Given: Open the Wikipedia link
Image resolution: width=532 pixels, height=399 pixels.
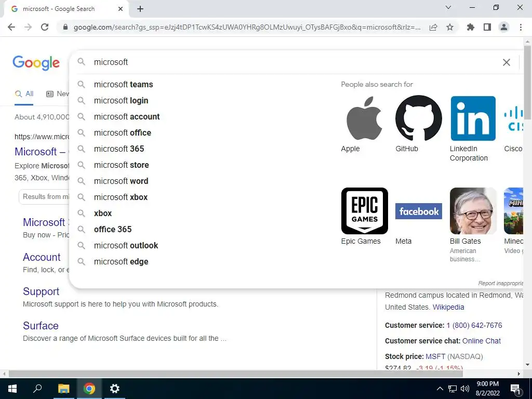Looking at the screenshot, I should pos(448,308).
